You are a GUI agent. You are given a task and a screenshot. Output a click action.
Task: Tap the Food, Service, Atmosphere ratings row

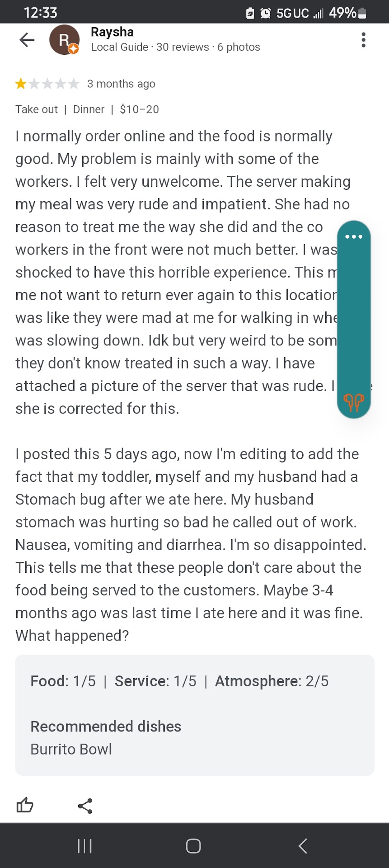pos(179,681)
